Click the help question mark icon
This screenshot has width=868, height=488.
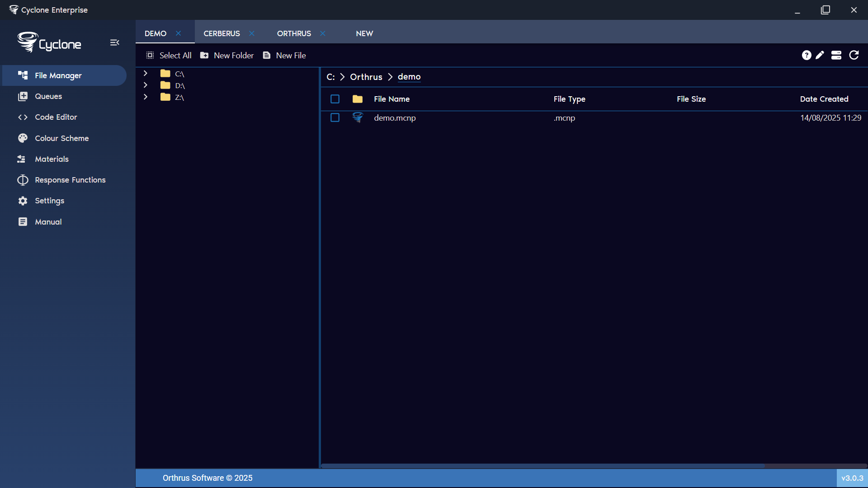pyautogui.click(x=806, y=55)
